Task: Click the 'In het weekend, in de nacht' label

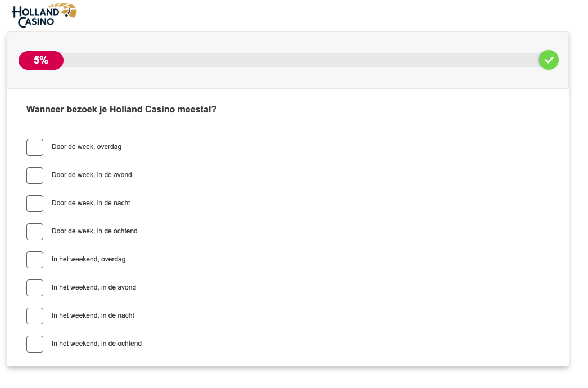Action: coord(93,315)
